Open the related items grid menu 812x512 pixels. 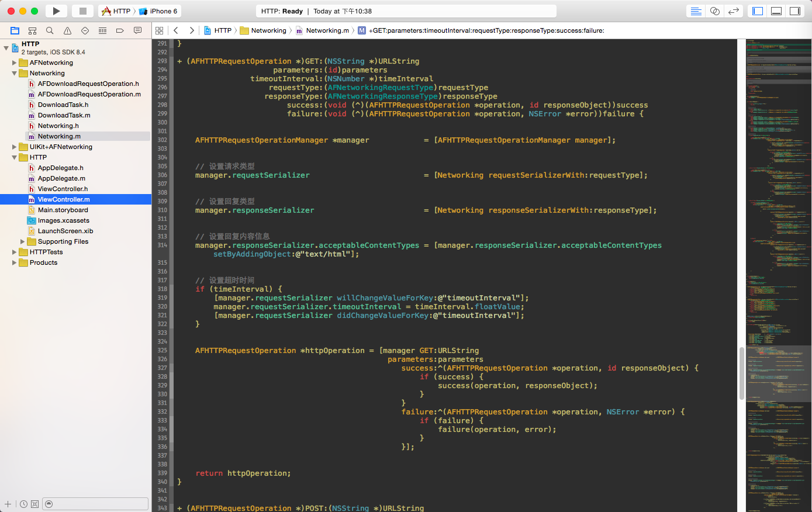159,30
